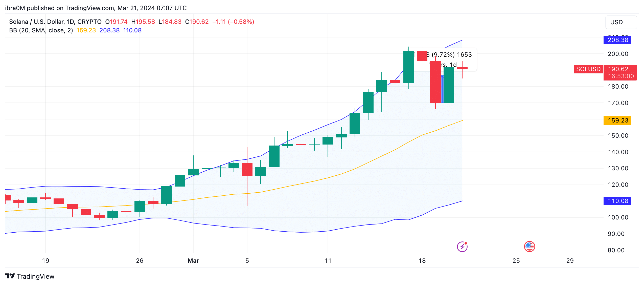Image resolution: width=644 pixels, height=285 pixels.
Task: Open the USD currency selector
Action: (x=621, y=22)
